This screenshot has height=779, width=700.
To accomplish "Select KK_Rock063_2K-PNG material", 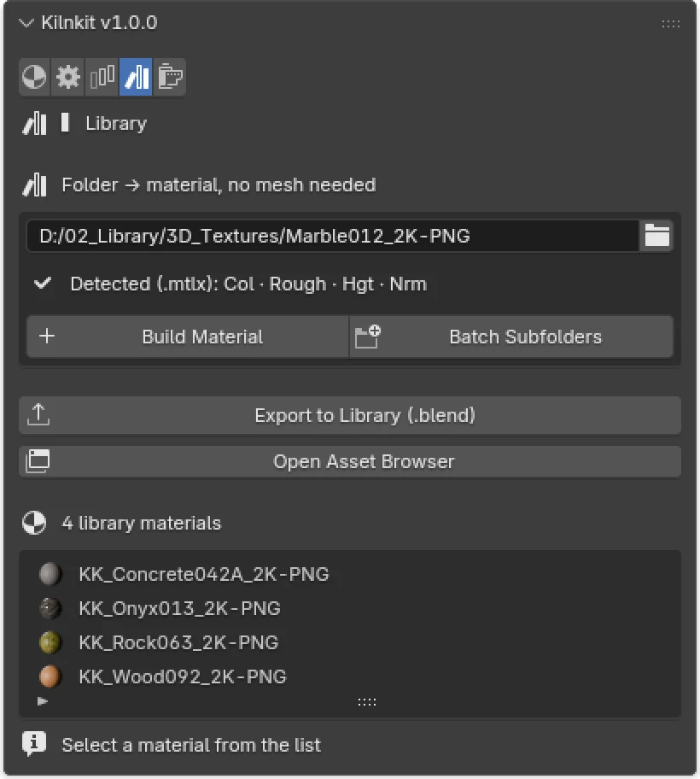I will coord(350,642).
